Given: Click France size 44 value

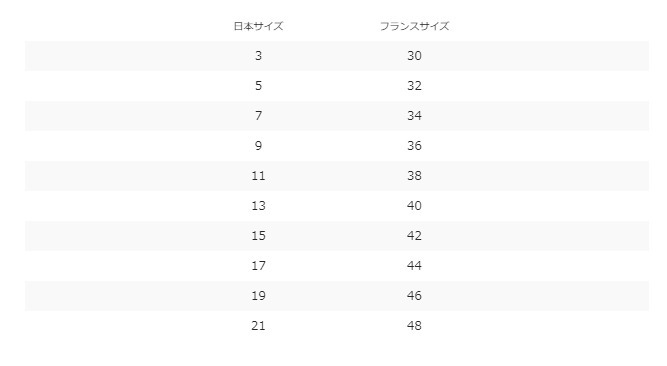Looking at the screenshot, I should [414, 266].
